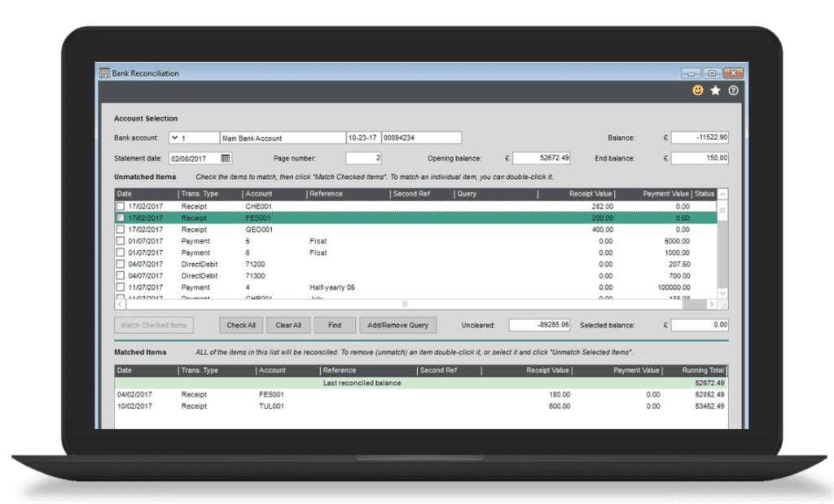Click the grid icon in the Unmatched Items header

(x=722, y=210)
